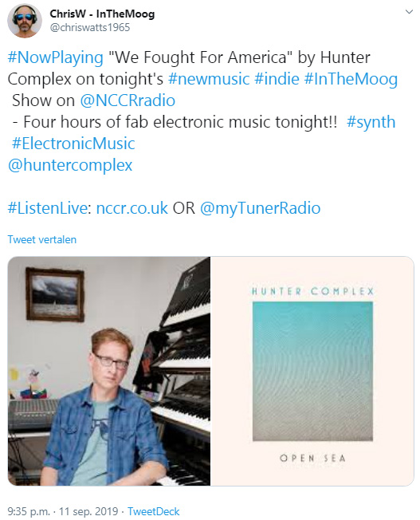The width and height of the screenshot is (420, 520).
Task: Open the #indie hashtag
Action: pos(277,79)
